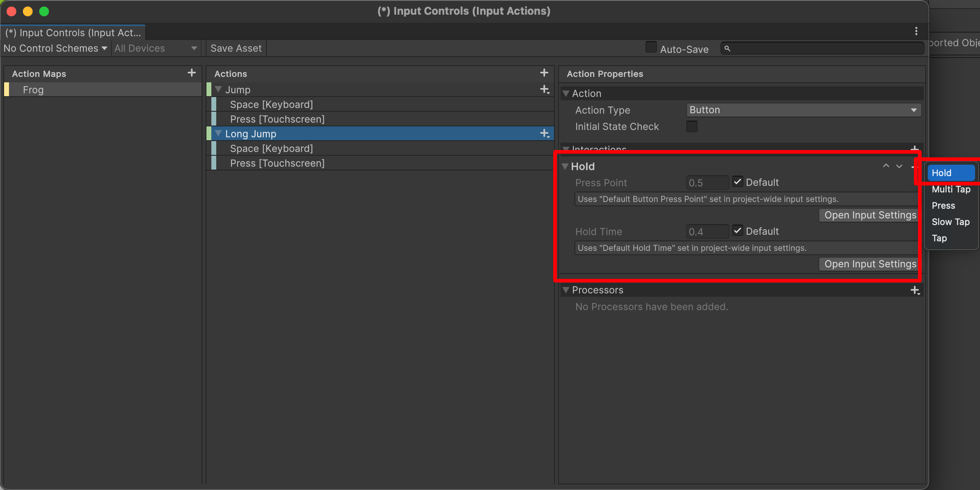Collapse the Hold interaction foldout
This screenshot has width=980, height=490.
pyautogui.click(x=565, y=166)
